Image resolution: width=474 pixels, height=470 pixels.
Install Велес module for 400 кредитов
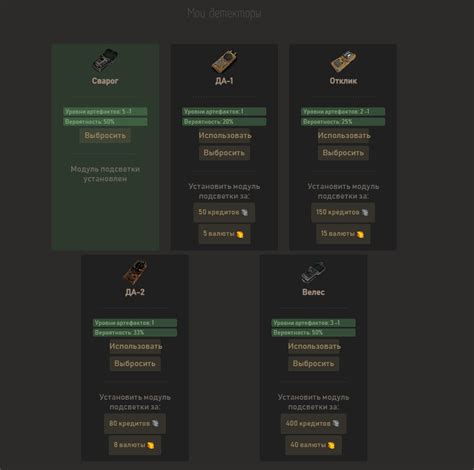313,424
